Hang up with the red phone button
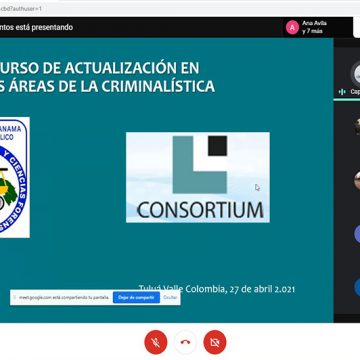The height and width of the screenshot is (360, 360). (185, 342)
